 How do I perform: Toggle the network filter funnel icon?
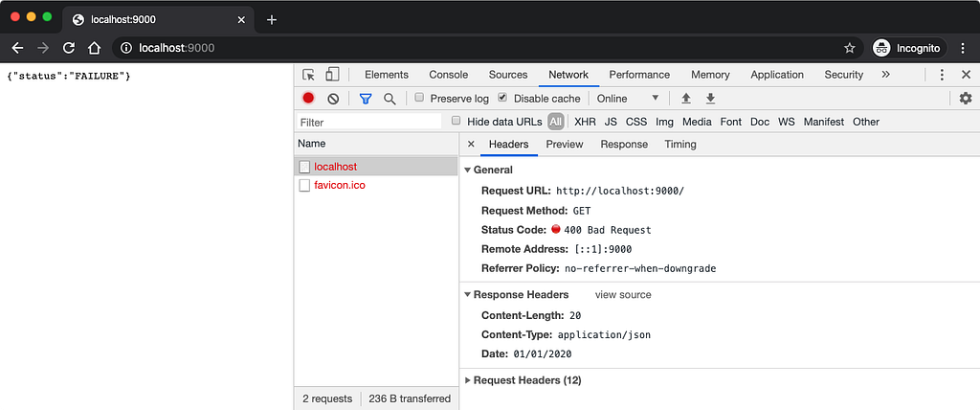click(x=366, y=99)
